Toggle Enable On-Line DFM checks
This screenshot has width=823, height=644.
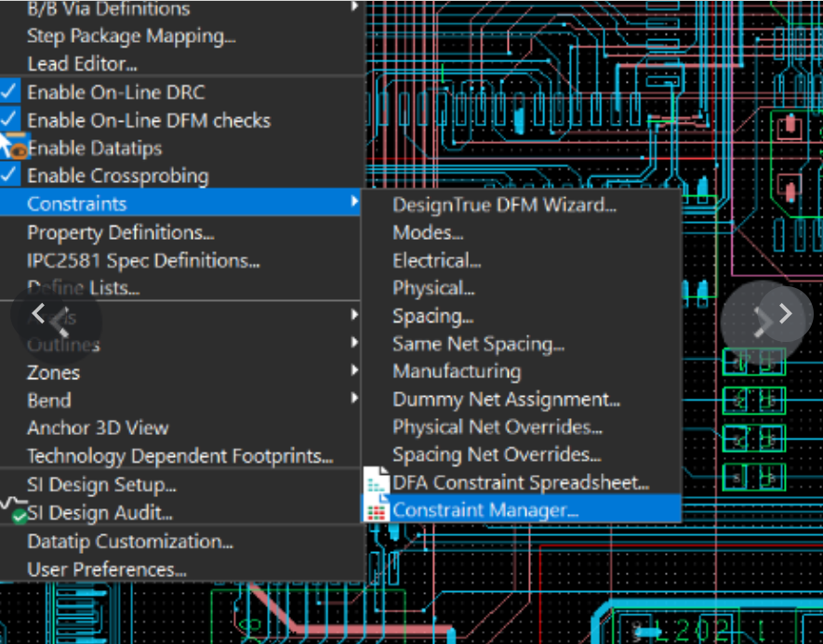click(x=10, y=120)
